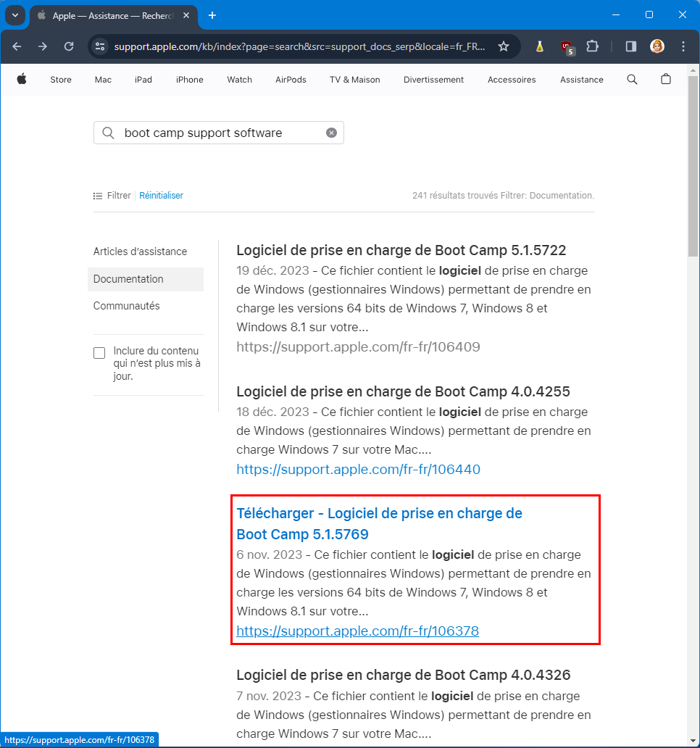Screen dimensions: 700x748
Task: Toggle the browser side panel icon
Action: [631, 46]
